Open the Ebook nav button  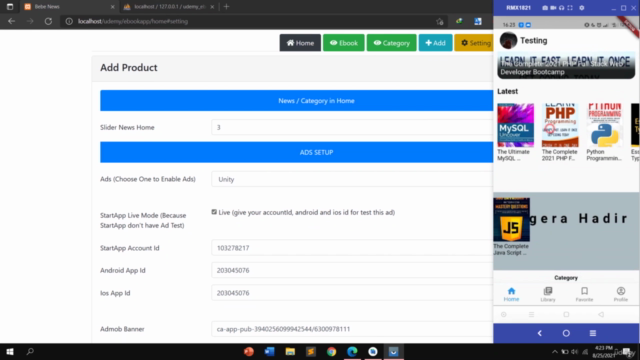344,43
